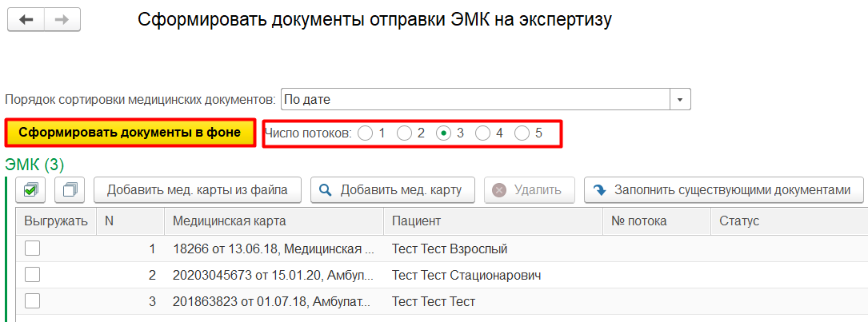The height and width of the screenshot is (322, 868).
Task: Click the 'Добавить мед. карту' search button
Action: [392, 190]
